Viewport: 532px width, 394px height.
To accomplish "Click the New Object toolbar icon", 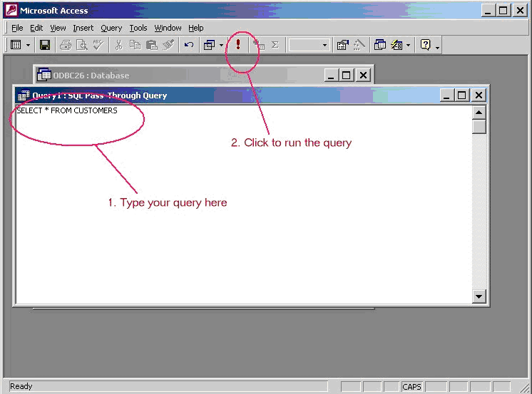I will coord(397,45).
